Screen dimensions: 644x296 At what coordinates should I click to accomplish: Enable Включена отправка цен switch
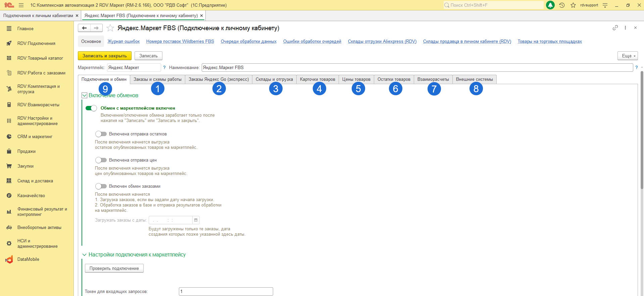click(x=101, y=160)
